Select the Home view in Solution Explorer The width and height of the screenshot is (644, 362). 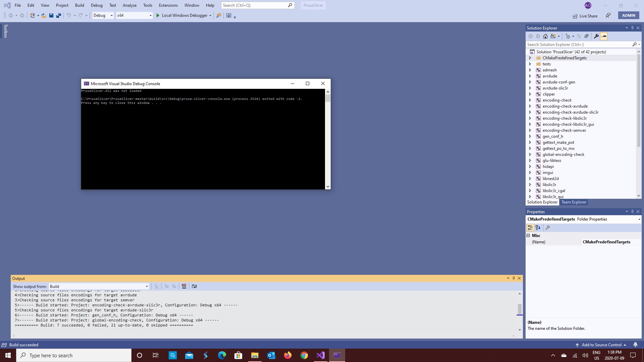pyautogui.click(x=545, y=36)
